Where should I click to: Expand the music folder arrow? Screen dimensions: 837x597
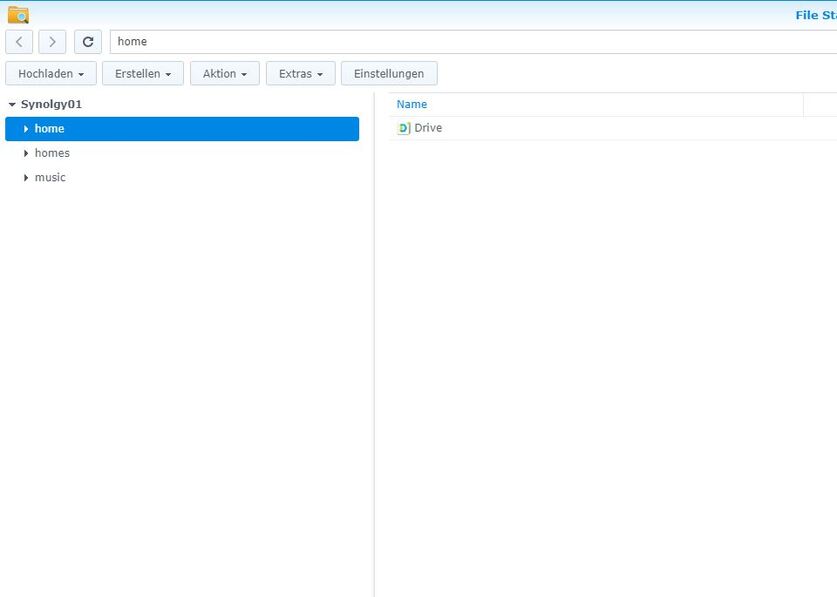pos(26,178)
